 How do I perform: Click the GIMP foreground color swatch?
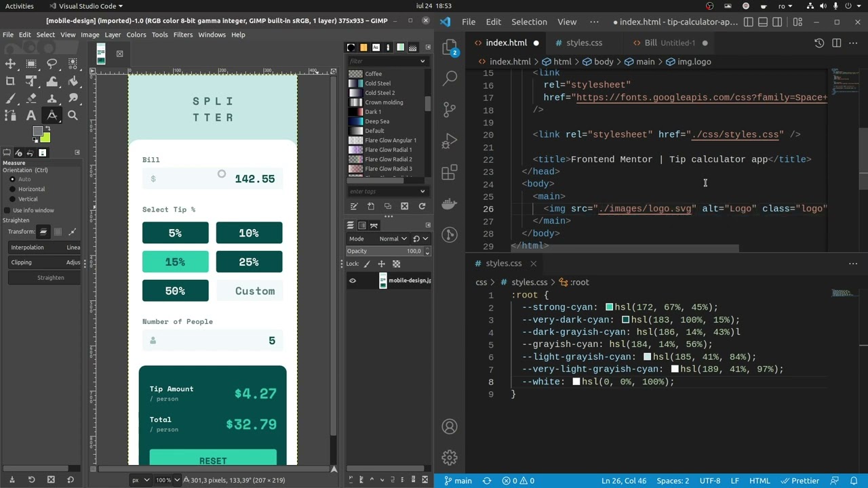pyautogui.click(x=38, y=132)
